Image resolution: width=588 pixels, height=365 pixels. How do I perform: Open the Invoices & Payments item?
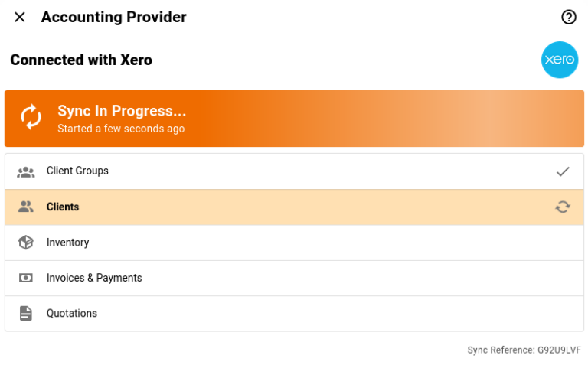click(294, 278)
